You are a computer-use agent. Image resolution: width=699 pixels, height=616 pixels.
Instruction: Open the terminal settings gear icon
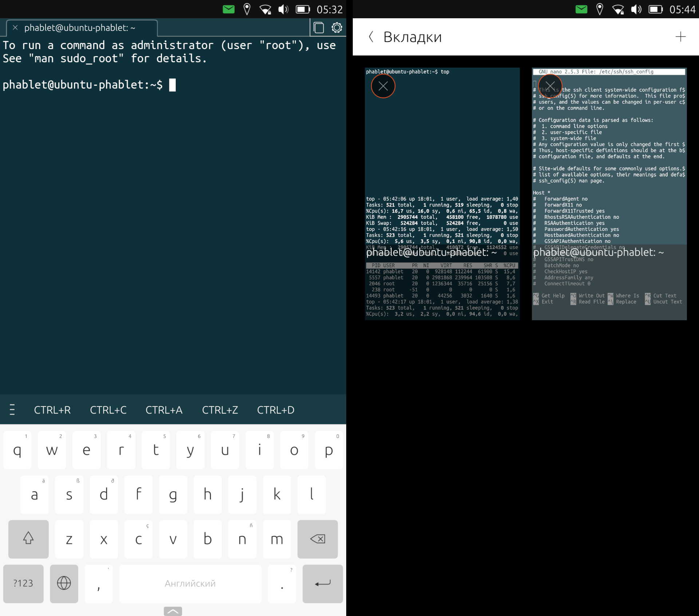pos(336,27)
